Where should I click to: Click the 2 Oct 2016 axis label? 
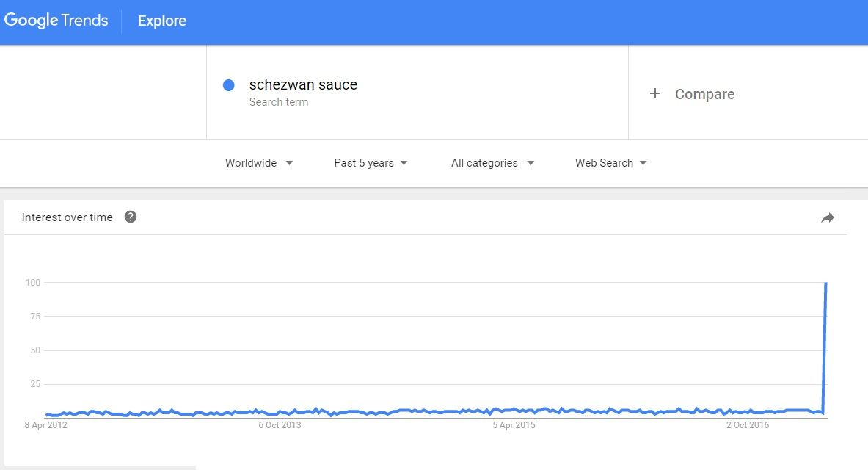748,425
